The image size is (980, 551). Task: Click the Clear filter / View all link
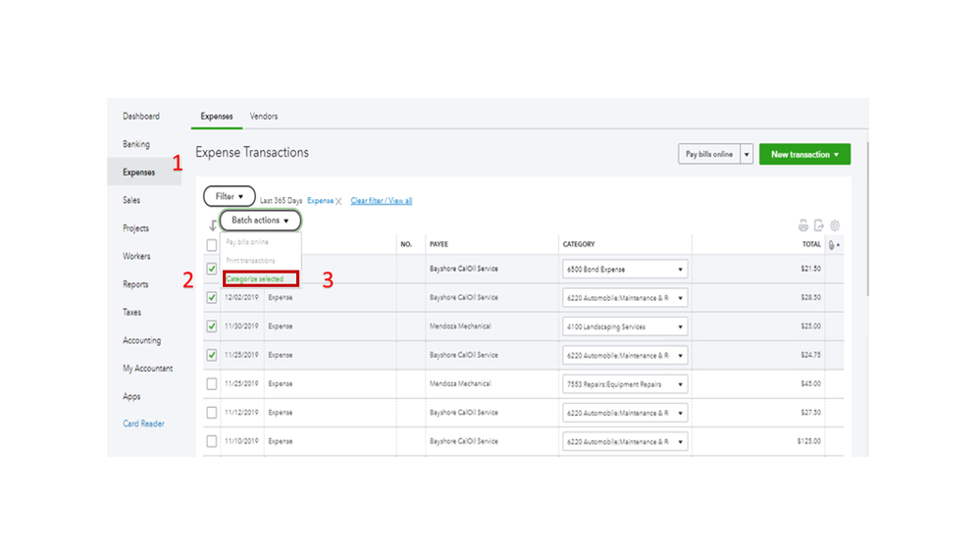click(382, 201)
